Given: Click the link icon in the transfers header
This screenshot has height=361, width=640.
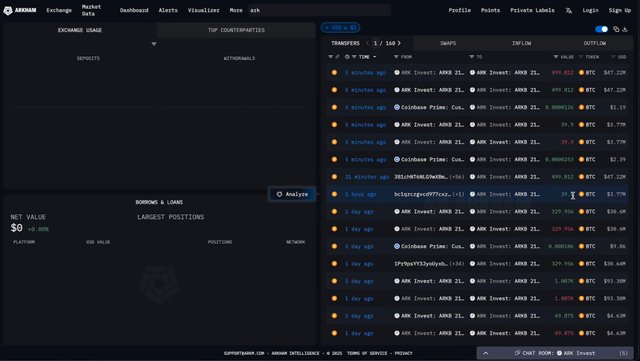Looking at the screenshot, I should pos(337,57).
